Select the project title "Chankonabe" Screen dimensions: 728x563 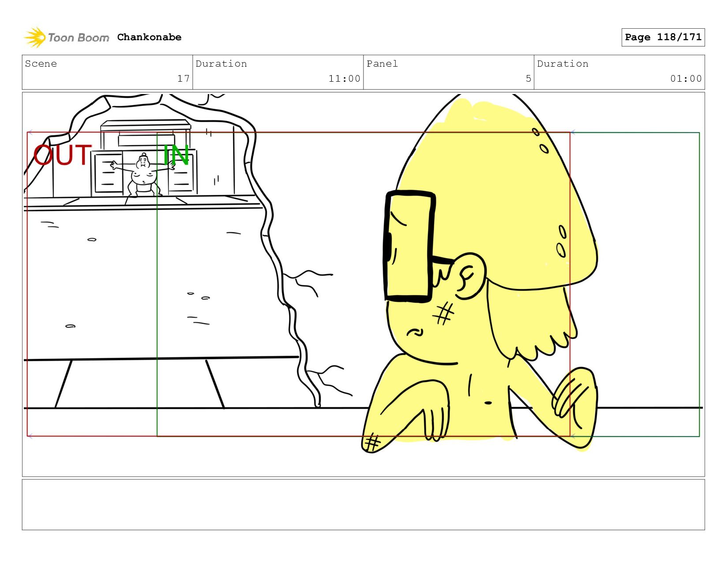pos(149,37)
